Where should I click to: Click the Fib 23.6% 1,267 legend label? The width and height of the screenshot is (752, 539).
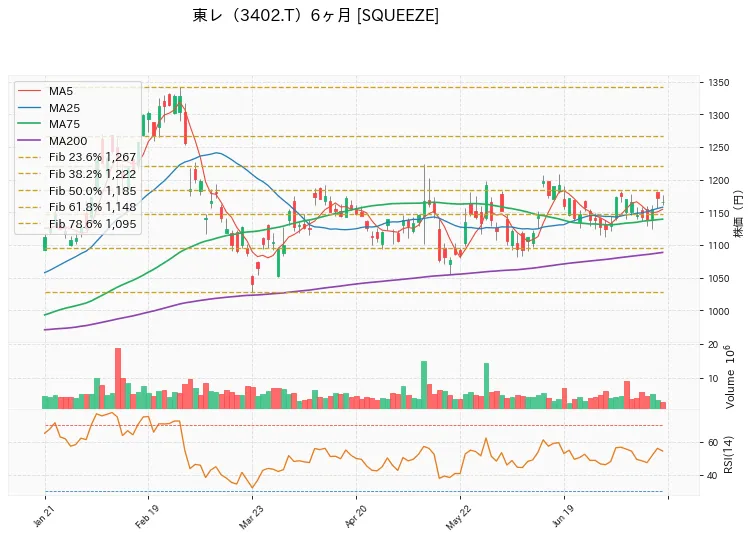pos(92,157)
